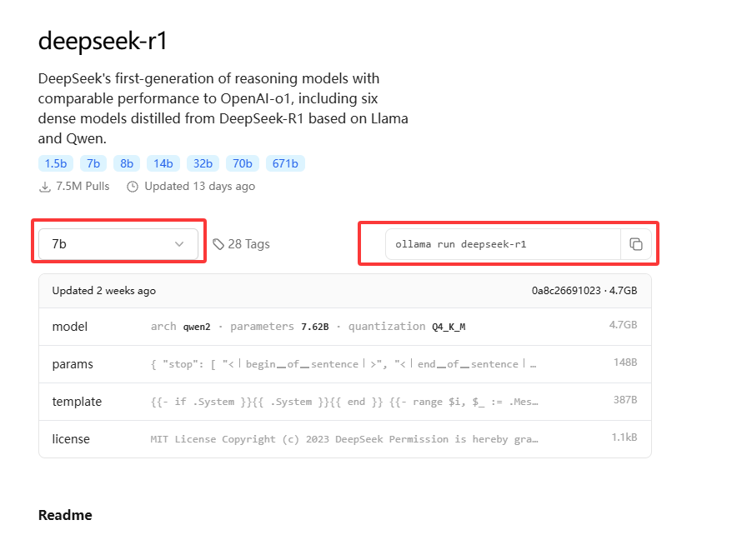Choose the 70b size tag
The width and height of the screenshot is (737, 560).
coord(243,163)
